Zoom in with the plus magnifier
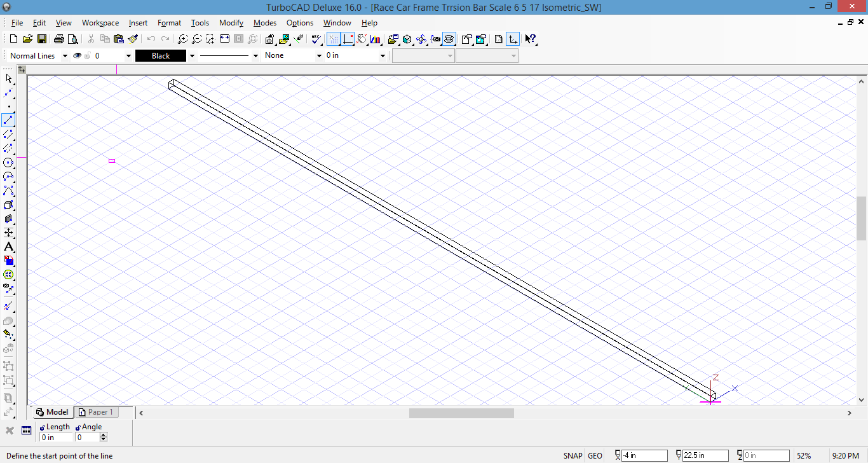Screen dimensions: 868x463 click(183, 39)
